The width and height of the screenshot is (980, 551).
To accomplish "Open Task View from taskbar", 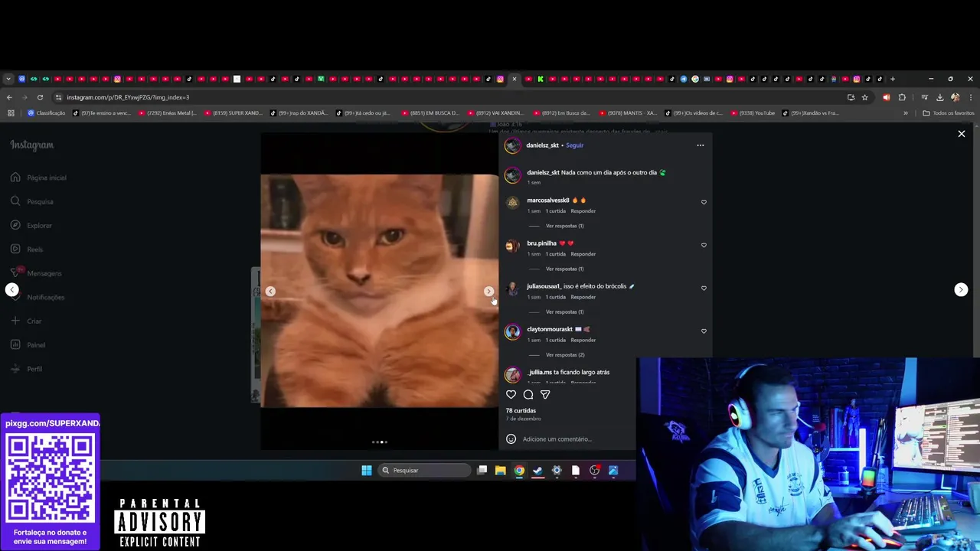I will coord(482,470).
